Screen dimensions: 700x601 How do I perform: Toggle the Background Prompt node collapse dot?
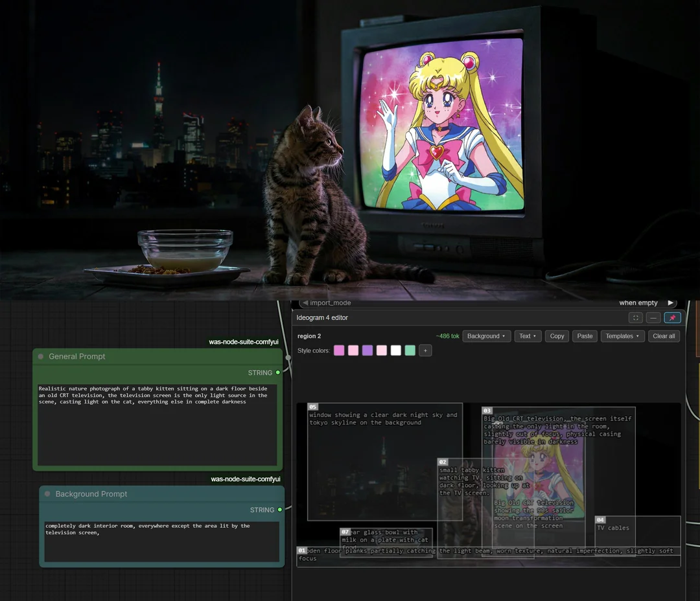(x=47, y=494)
